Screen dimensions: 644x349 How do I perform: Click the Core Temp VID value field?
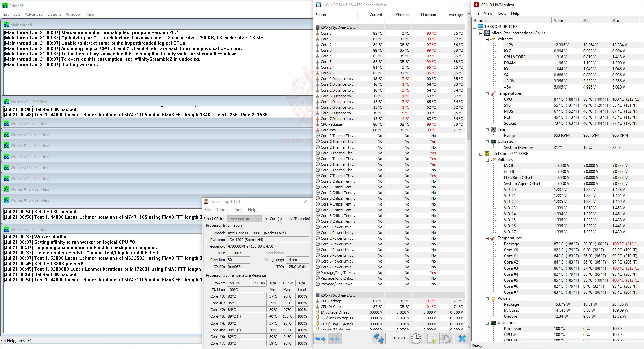point(238,253)
